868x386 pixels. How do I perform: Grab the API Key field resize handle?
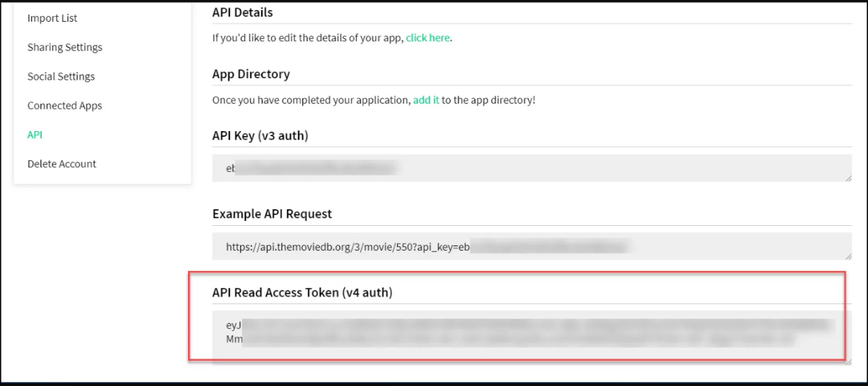tap(848, 178)
